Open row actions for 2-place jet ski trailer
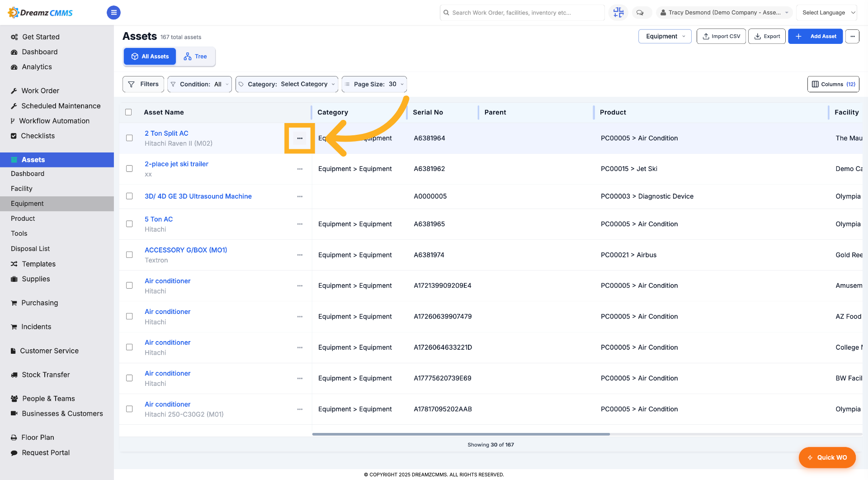This screenshot has width=868, height=480. (x=300, y=169)
